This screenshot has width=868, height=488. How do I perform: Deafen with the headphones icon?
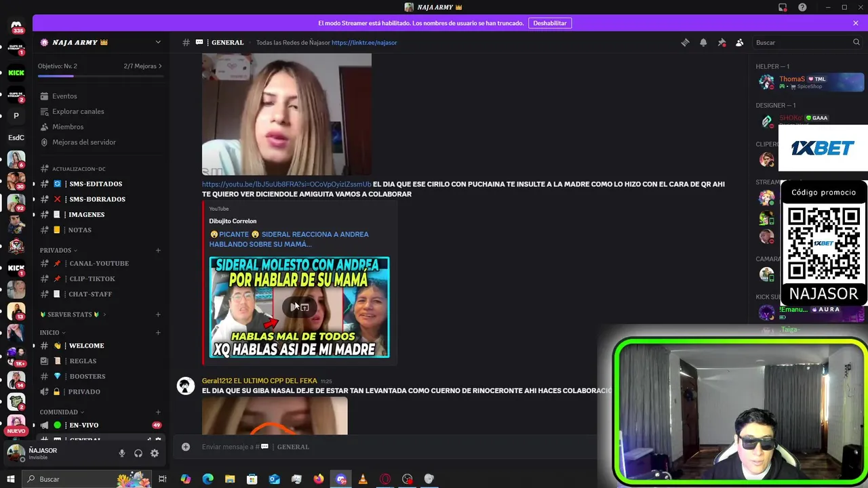click(x=138, y=453)
